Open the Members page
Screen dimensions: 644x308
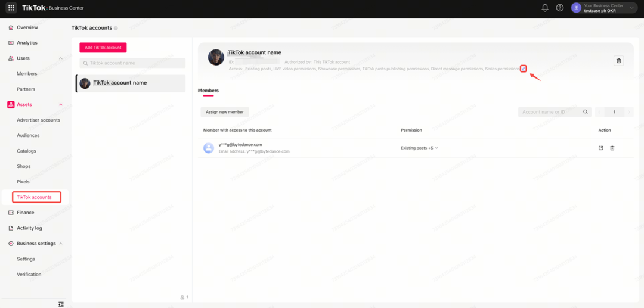[x=27, y=74]
